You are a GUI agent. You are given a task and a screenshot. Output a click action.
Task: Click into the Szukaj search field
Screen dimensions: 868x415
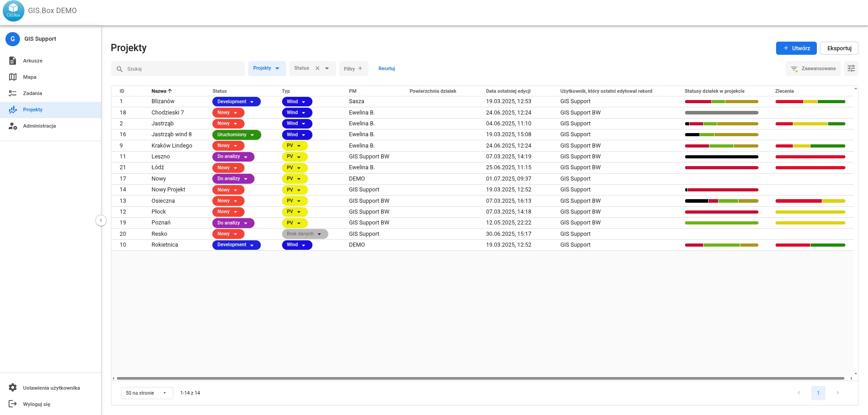click(181, 69)
